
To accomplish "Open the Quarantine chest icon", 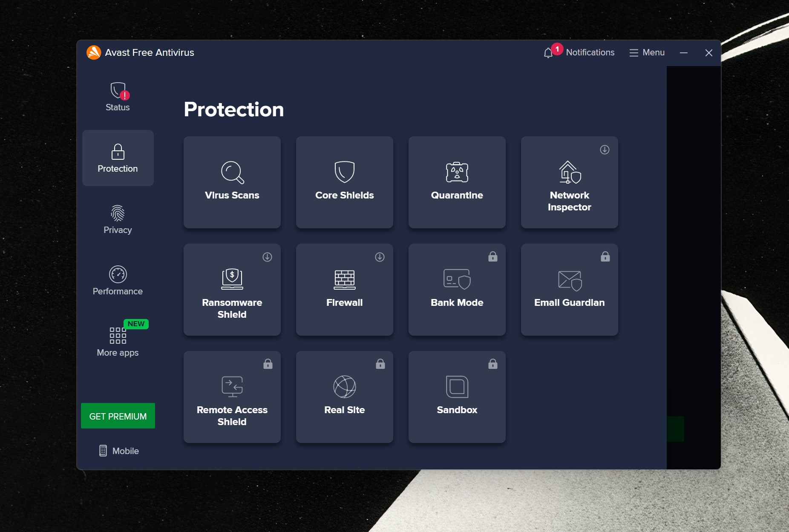I will click(457, 172).
